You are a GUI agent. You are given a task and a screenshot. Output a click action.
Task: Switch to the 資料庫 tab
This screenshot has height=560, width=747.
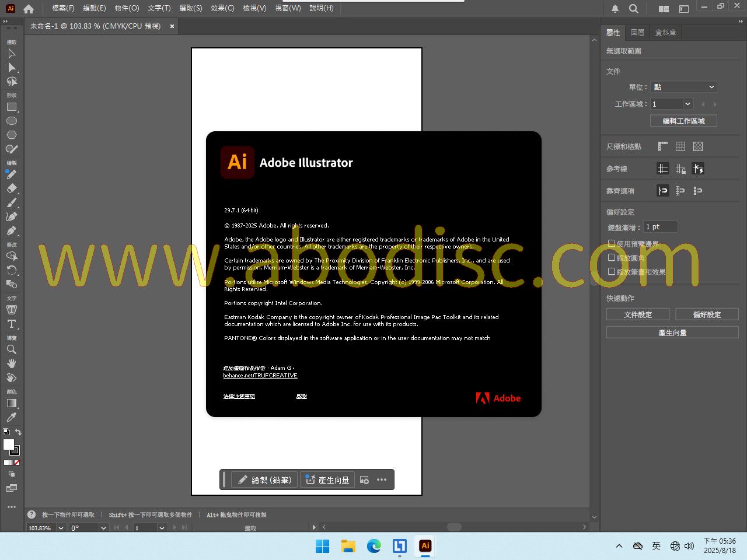665,33
